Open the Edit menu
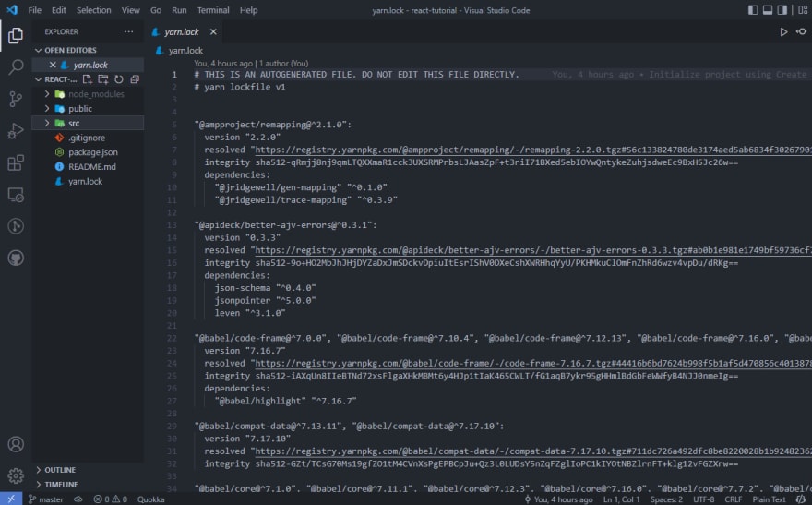812x505 pixels. [x=58, y=10]
